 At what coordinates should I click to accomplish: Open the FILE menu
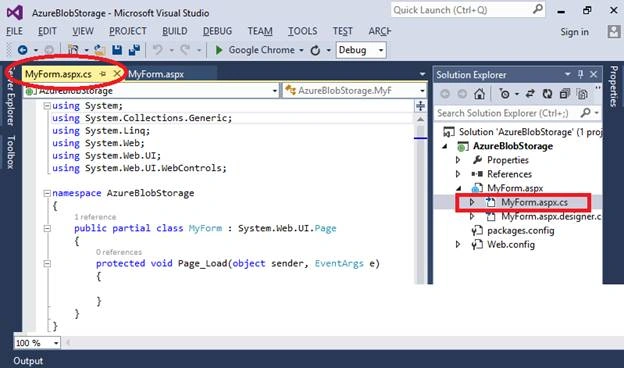click(14, 31)
